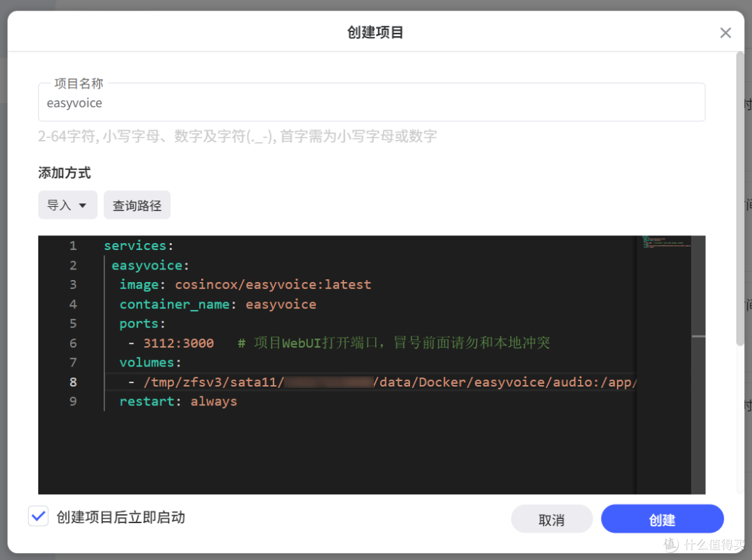Click the 添加方式 heading
This screenshot has width=752, height=560.
[64, 173]
